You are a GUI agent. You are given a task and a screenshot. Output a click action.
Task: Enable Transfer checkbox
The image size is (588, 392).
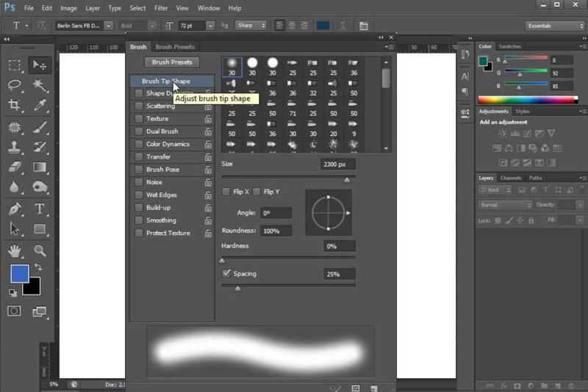(139, 157)
